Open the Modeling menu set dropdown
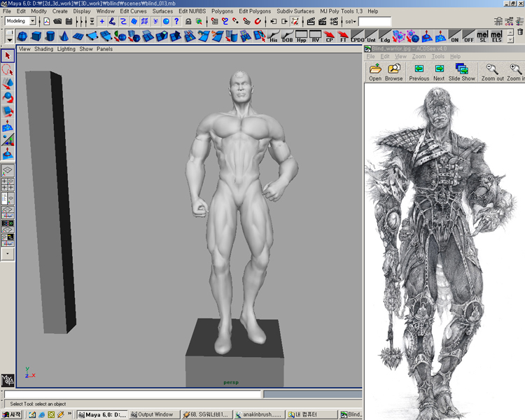The height and width of the screenshot is (420, 525). pos(32,22)
